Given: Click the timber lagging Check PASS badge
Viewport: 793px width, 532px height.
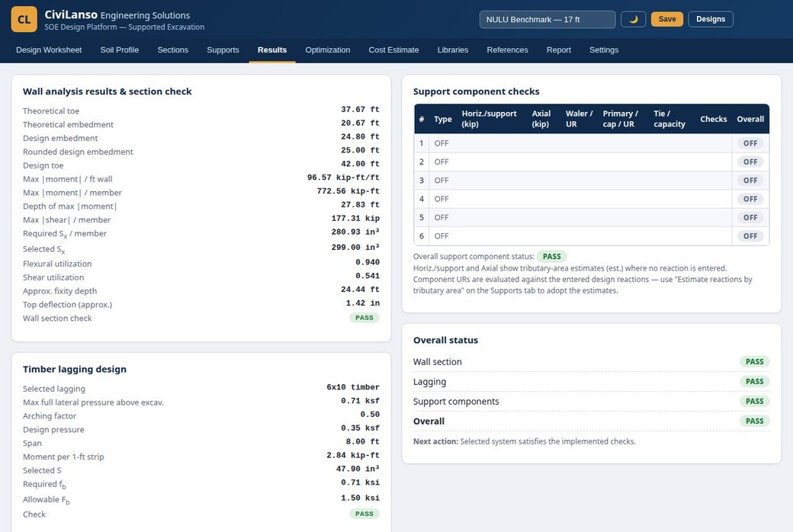Looking at the screenshot, I should (364, 513).
